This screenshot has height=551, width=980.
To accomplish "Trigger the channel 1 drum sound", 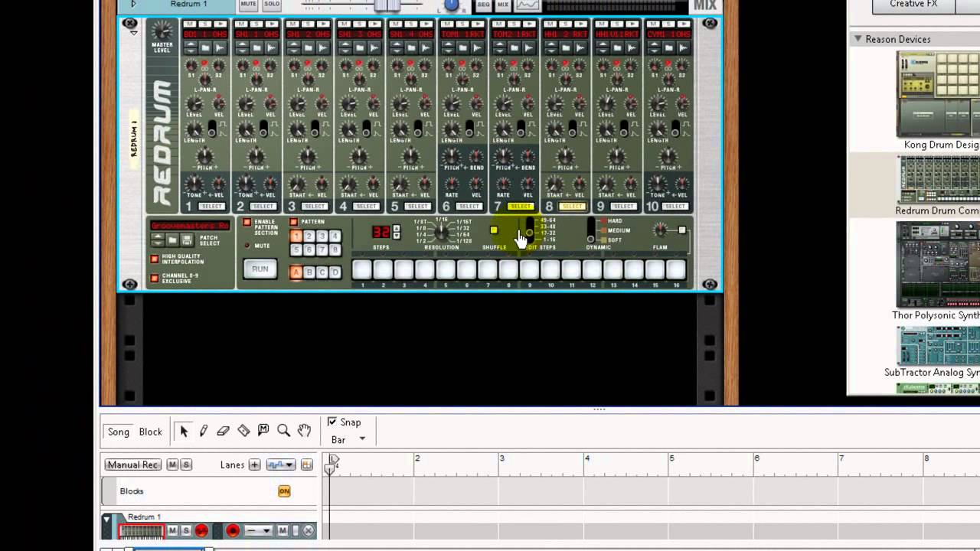I will click(x=220, y=25).
